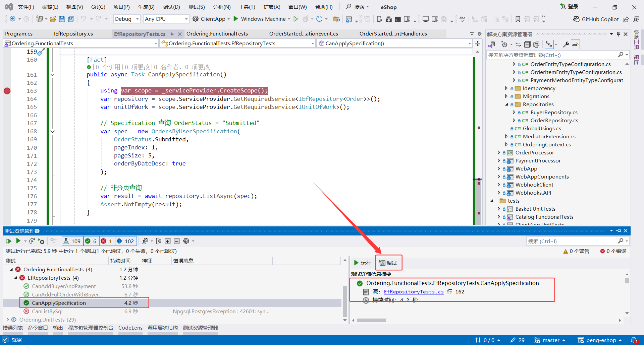Click the Run Failed Tests icon in Test Explorer

[41, 241]
